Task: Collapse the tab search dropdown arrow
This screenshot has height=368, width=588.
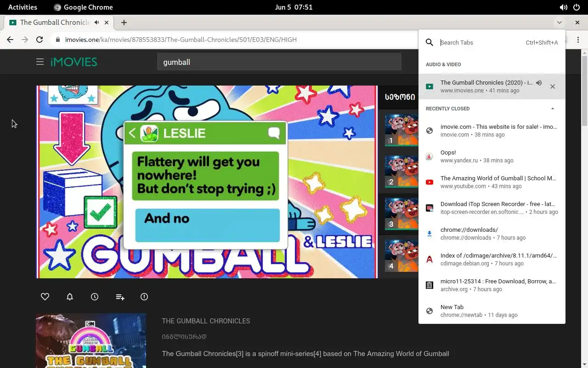Action: (x=559, y=22)
